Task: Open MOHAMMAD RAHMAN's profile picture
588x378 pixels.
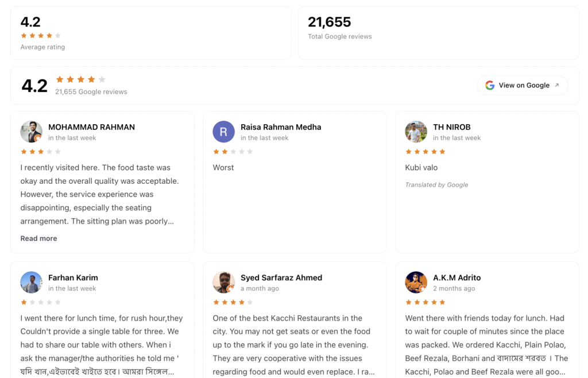Action: click(31, 132)
